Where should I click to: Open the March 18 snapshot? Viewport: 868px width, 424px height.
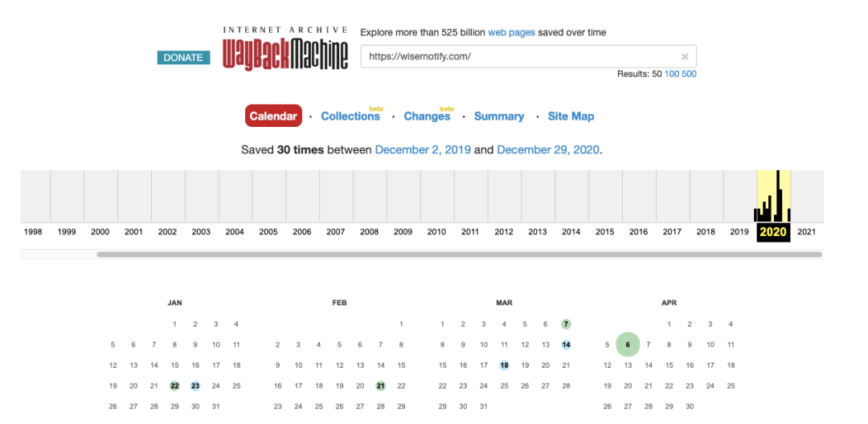coord(504,365)
